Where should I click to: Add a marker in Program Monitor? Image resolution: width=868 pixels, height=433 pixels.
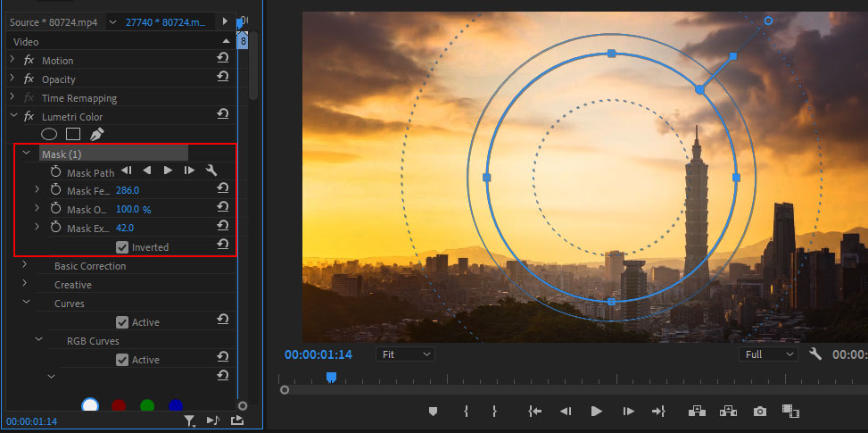tap(433, 411)
